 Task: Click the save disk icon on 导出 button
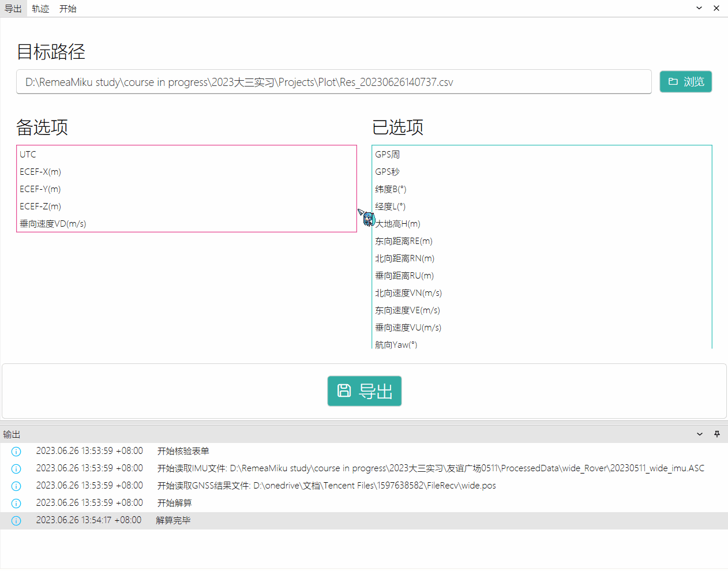[344, 391]
